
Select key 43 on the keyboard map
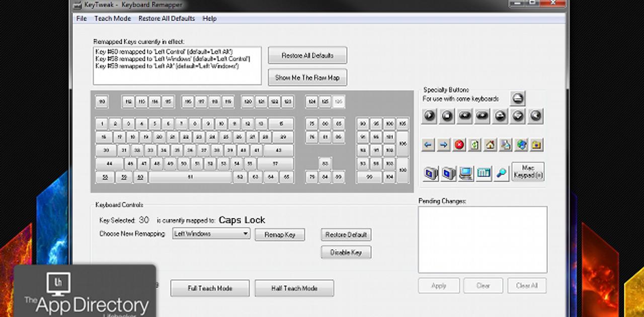(x=278, y=150)
